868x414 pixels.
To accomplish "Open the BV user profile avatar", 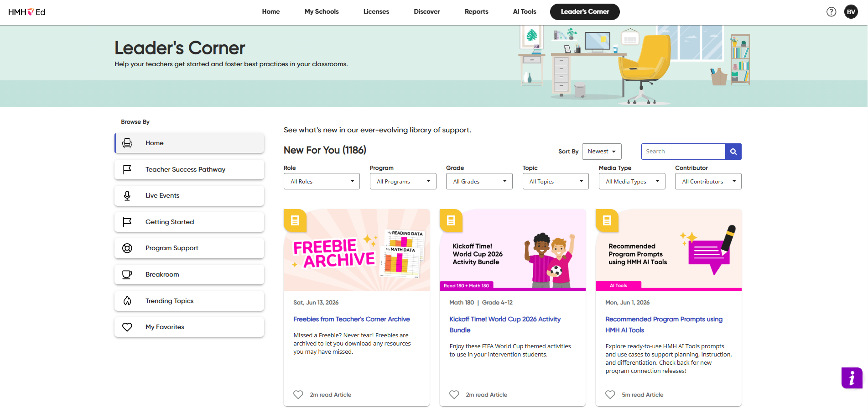I will (x=851, y=12).
